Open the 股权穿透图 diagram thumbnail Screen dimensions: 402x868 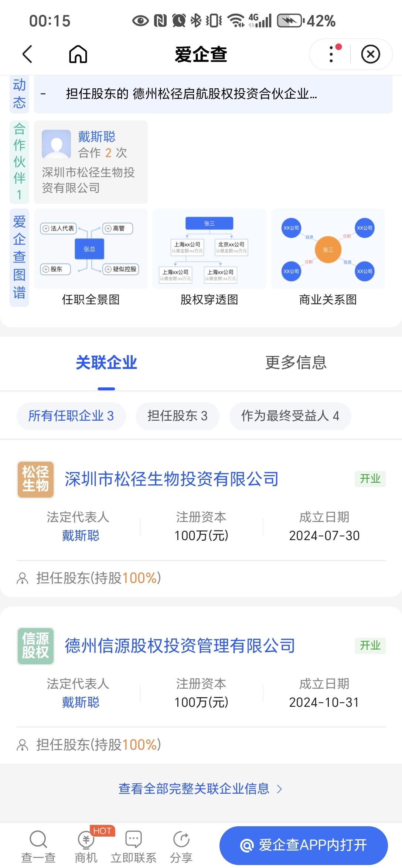pyautogui.click(x=209, y=249)
